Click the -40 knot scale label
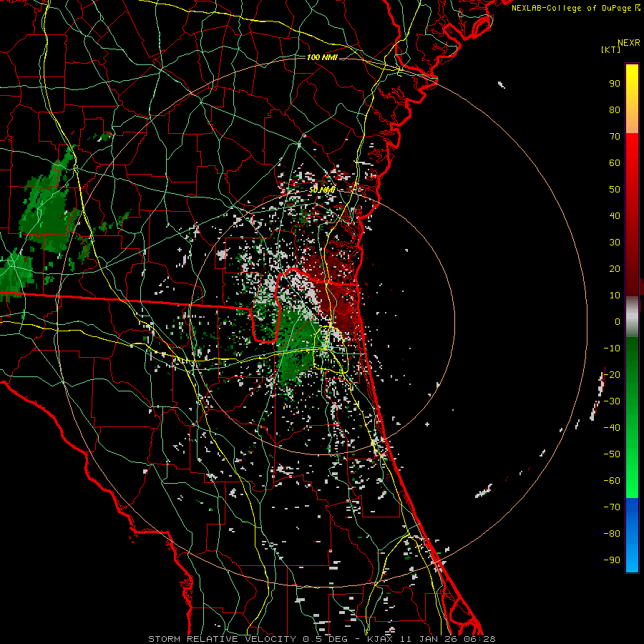This screenshot has height=644, width=644. pyautogui.click(x=612, y=428)
